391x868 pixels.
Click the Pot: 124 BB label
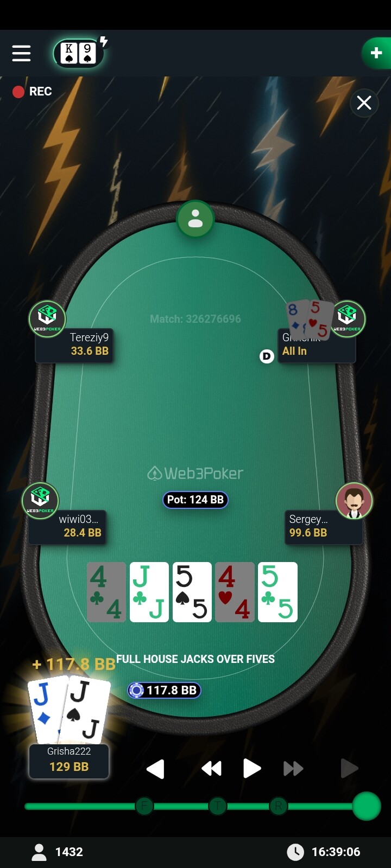(195, 500)
